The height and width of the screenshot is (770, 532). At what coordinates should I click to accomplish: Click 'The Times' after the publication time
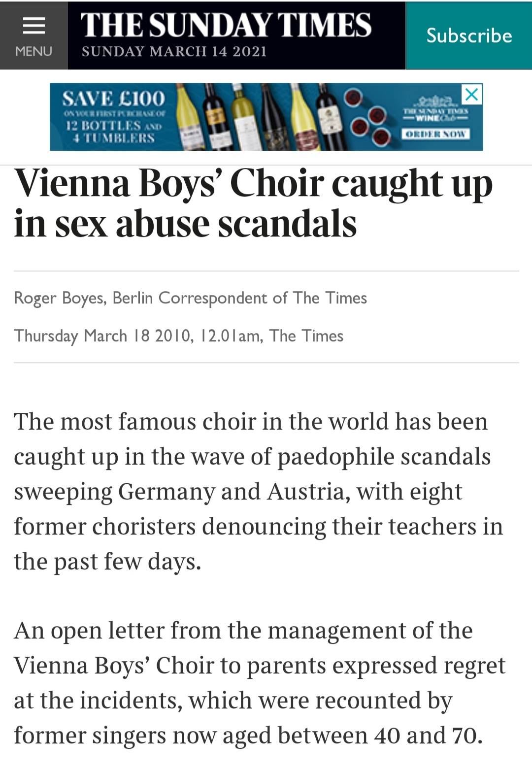[306, 336]
